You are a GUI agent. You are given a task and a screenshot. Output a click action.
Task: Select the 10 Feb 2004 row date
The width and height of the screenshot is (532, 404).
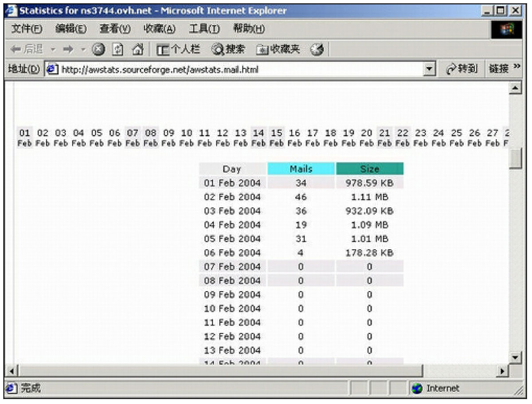pos(232,309)
